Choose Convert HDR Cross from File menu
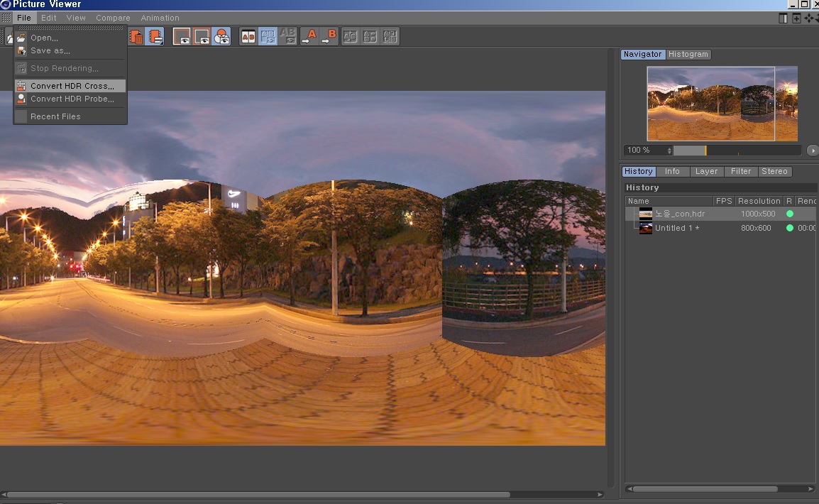 72,86
